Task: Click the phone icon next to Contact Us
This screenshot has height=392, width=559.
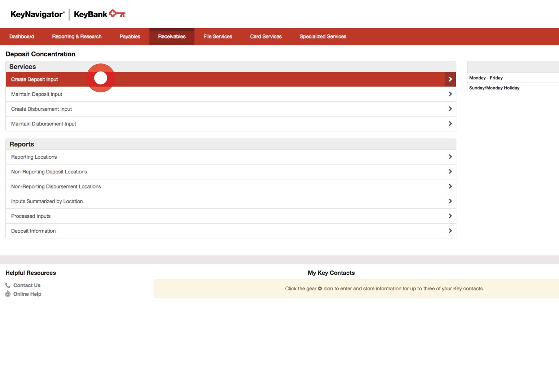Action: [x=8, y=285]
